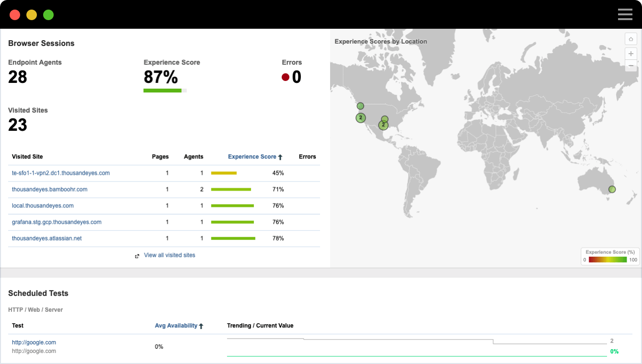Click the Experience Score color gradient legend
Screen dimensions: 642x364
click(608, 260)
